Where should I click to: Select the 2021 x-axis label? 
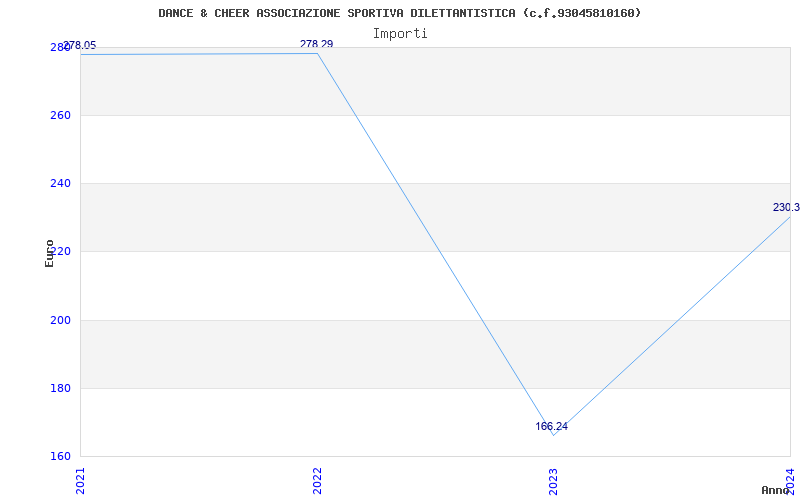click(x=81, y=481)
